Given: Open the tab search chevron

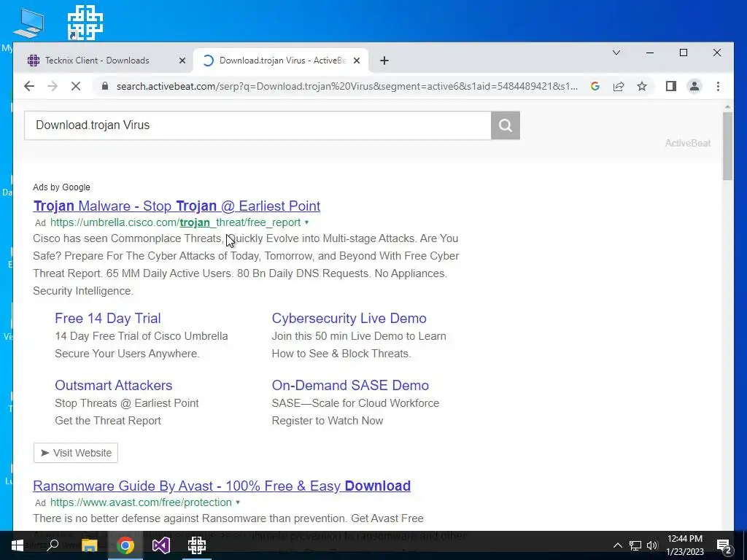Looking at the screenshot, I should click(x=616, y=52).
